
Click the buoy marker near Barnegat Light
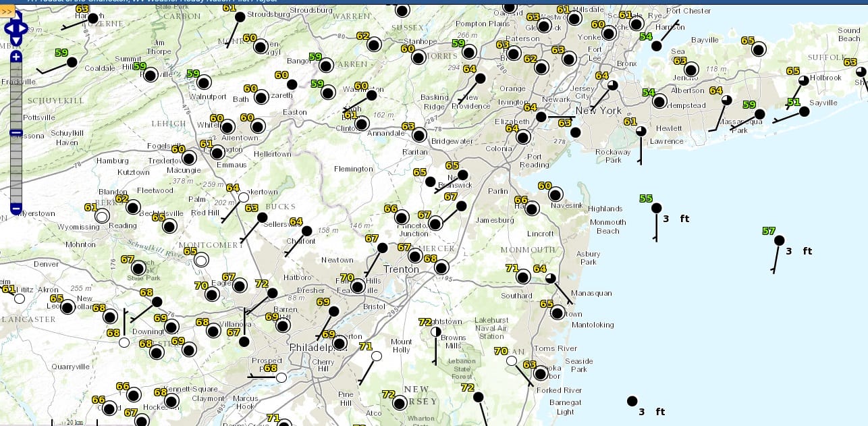click(632, 401)
